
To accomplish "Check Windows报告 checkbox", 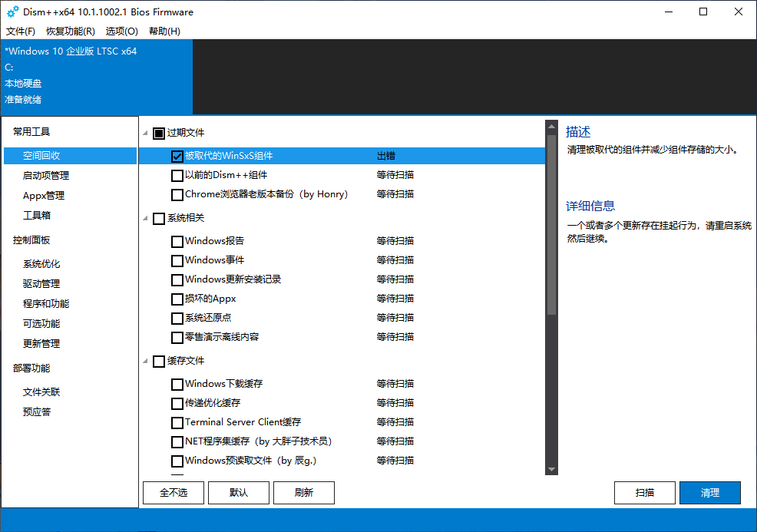I will pos(177,241).
